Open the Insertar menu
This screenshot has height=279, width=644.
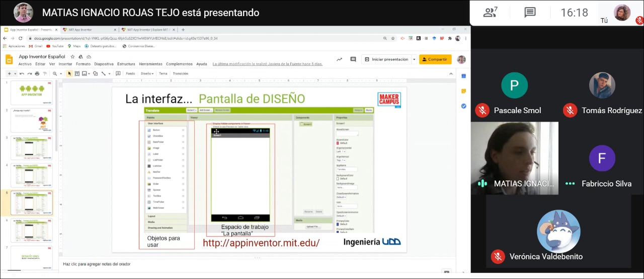[65, 64]
